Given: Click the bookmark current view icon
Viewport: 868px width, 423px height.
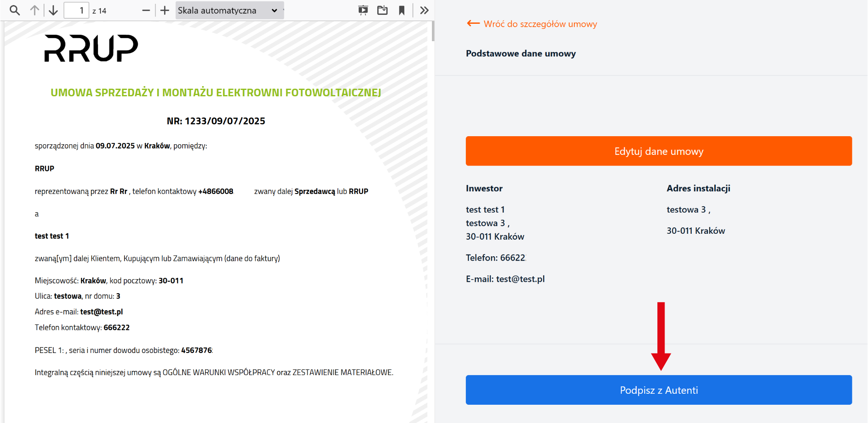Looking at the screenshot, I should tap(402, 10).
